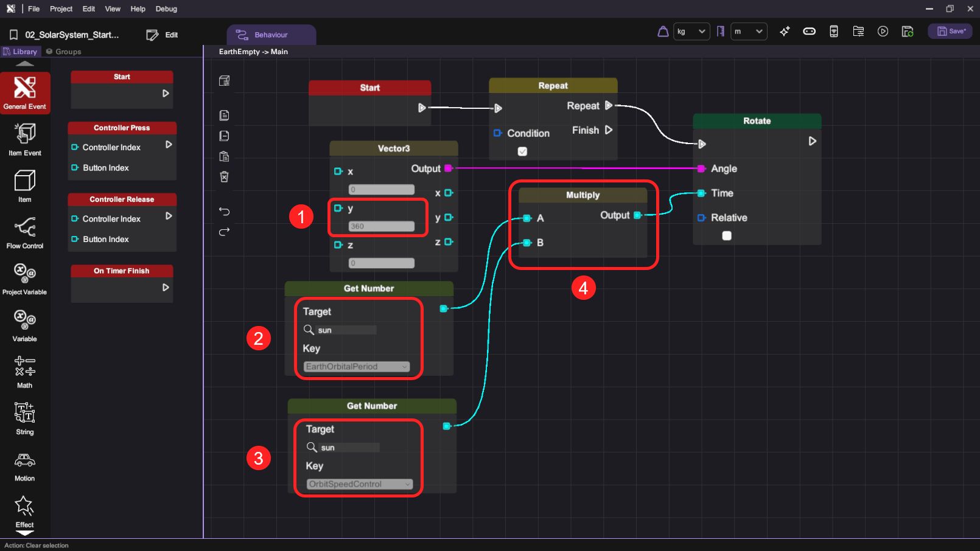The height and width of the screenshot is (551, 980).
Task: Click the undo arrow in canvas toolbar
Action: point(224,212)
